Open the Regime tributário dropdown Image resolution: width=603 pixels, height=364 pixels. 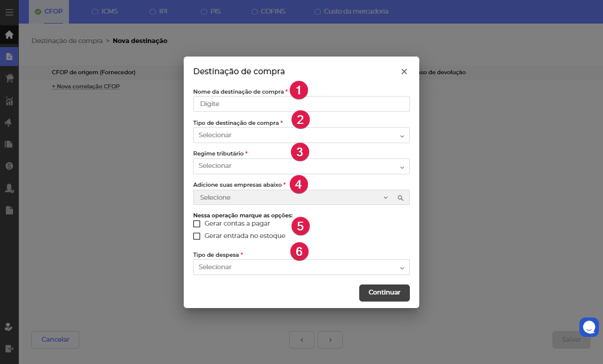(301, 166)
